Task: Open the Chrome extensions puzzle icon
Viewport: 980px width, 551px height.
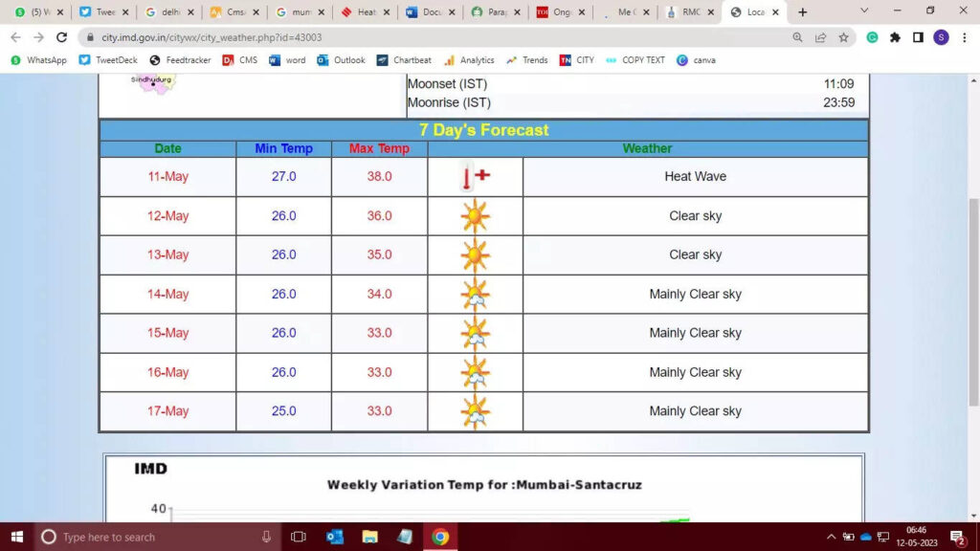Action: [895, 37]
